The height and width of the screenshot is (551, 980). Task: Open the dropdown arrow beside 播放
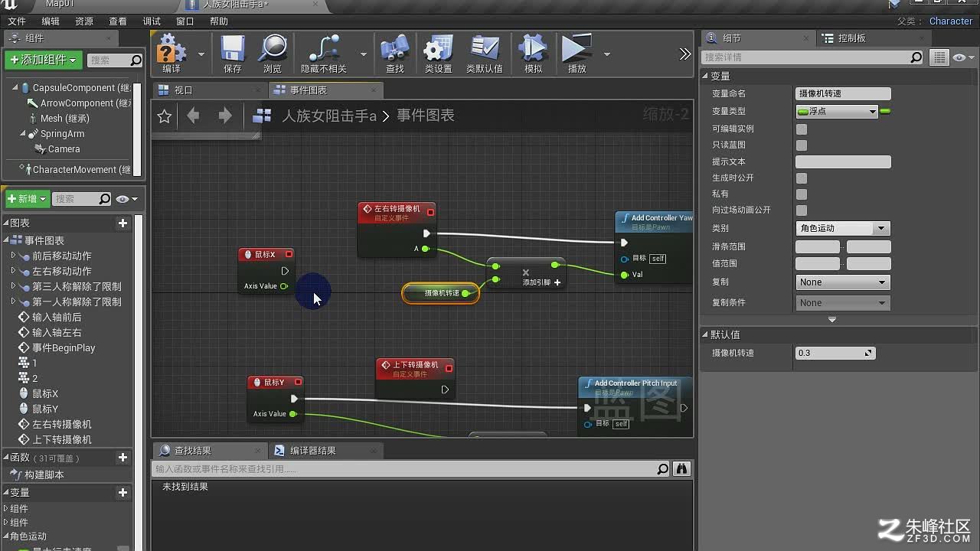click(606, 54)
